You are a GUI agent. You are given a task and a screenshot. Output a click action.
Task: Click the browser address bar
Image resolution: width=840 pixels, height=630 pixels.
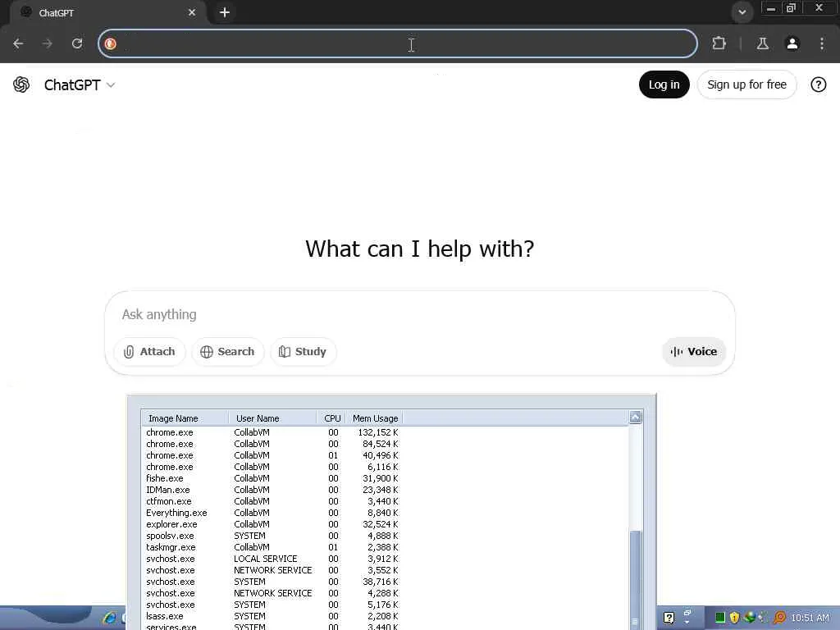[x=398, y=44]
